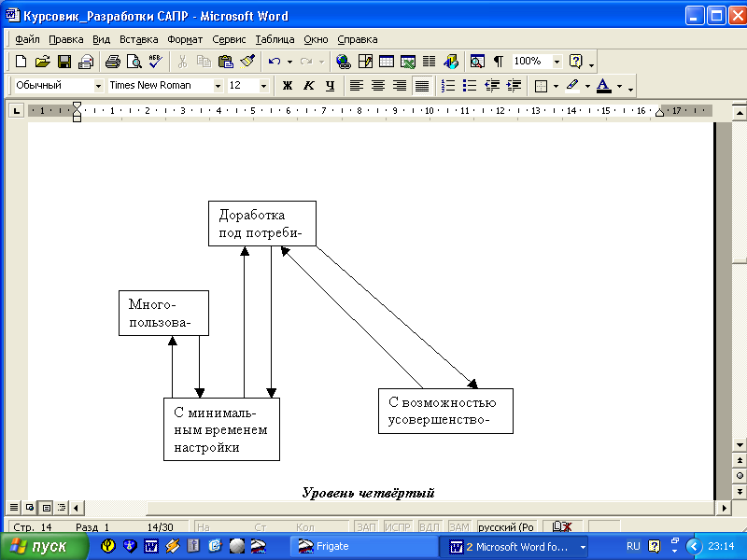Click the RU language indicator
Image resolution: width=747 pixels, height=560 pixels.
pos(633,546)
